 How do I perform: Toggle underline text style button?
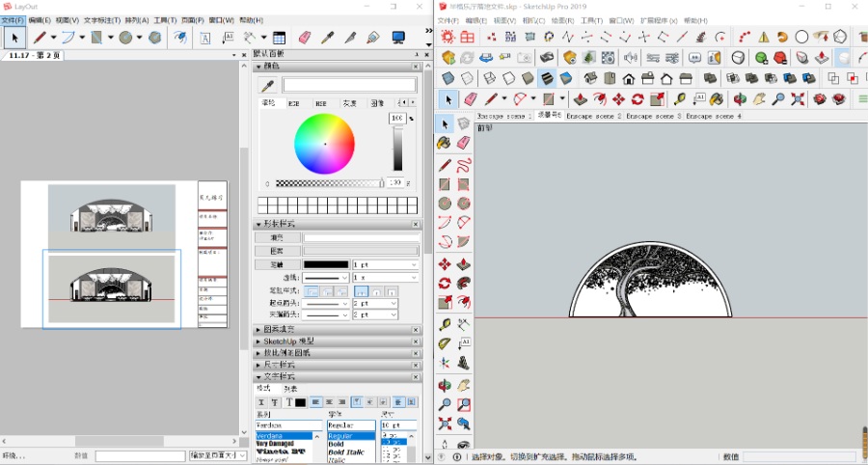[x=261, y=402]
